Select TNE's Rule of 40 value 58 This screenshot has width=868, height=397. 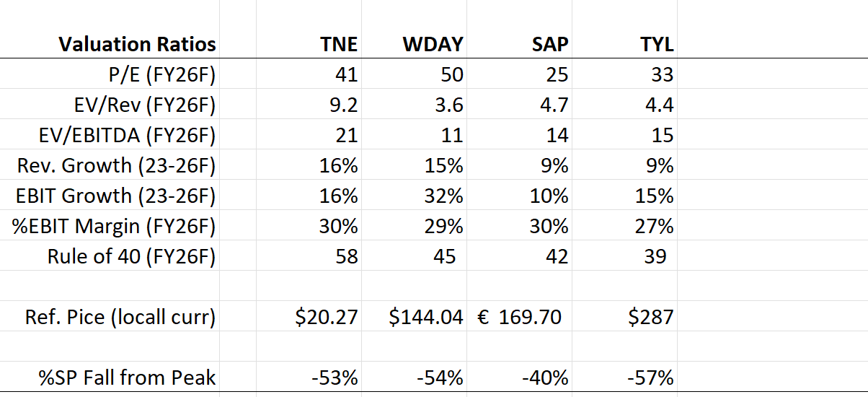pos(346,256)
